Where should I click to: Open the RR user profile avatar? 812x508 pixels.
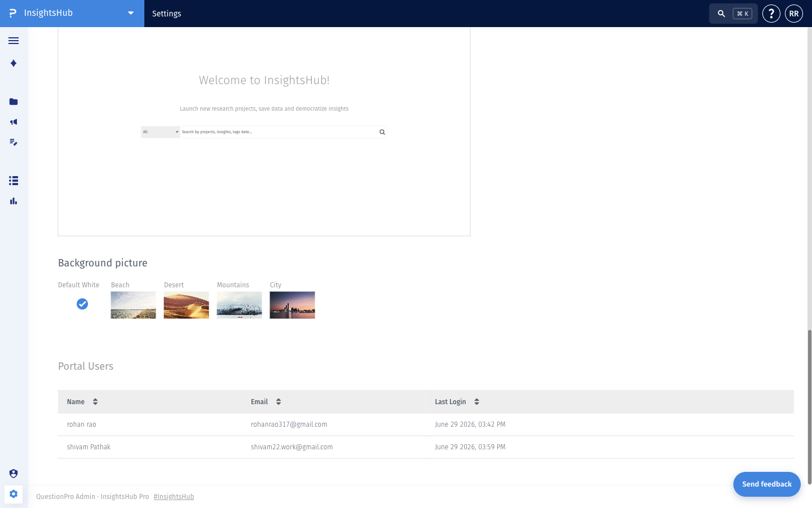793,14
